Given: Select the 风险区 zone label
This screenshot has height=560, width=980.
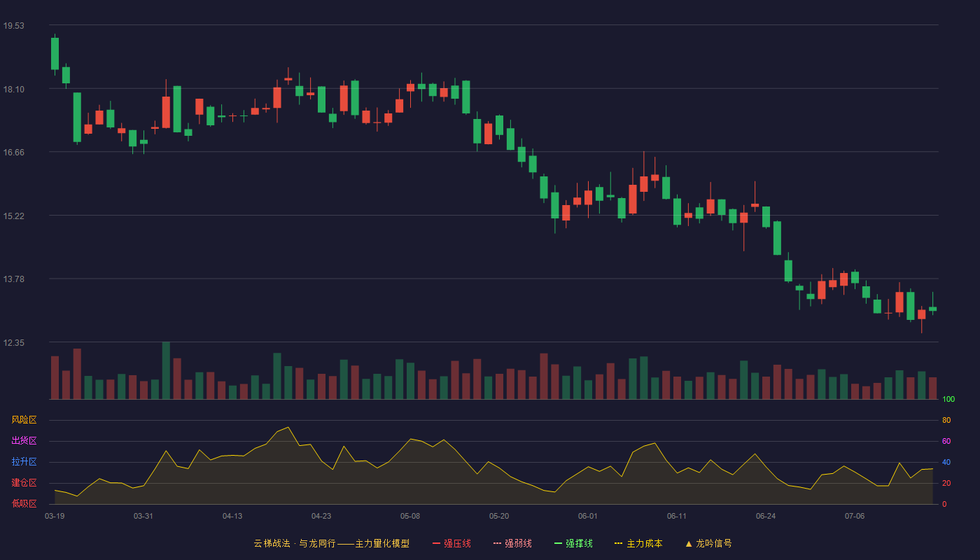Looking at the screenshot, I should pyautogui.click(x=24, y=420).
